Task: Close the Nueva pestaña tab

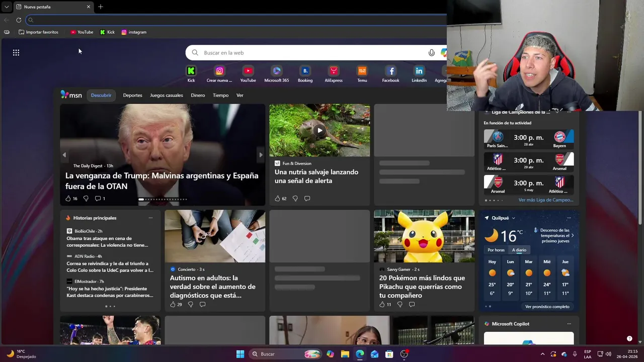Action: pos(89,7)
